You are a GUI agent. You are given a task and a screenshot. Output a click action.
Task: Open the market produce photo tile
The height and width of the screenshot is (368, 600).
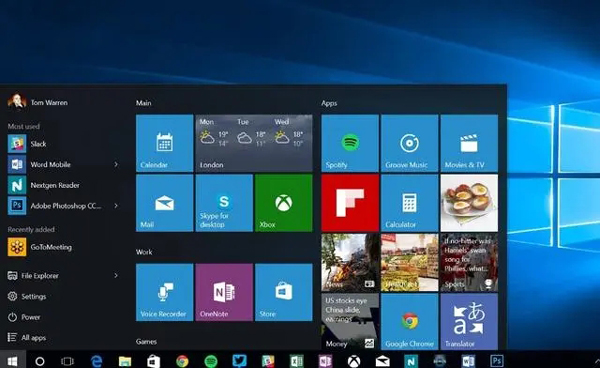409,262
